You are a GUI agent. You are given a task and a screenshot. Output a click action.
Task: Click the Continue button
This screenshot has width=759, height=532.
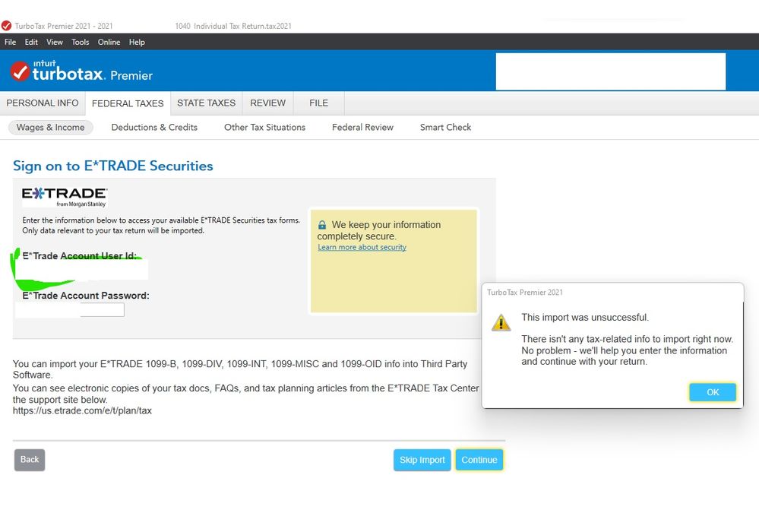coord(479,460)
